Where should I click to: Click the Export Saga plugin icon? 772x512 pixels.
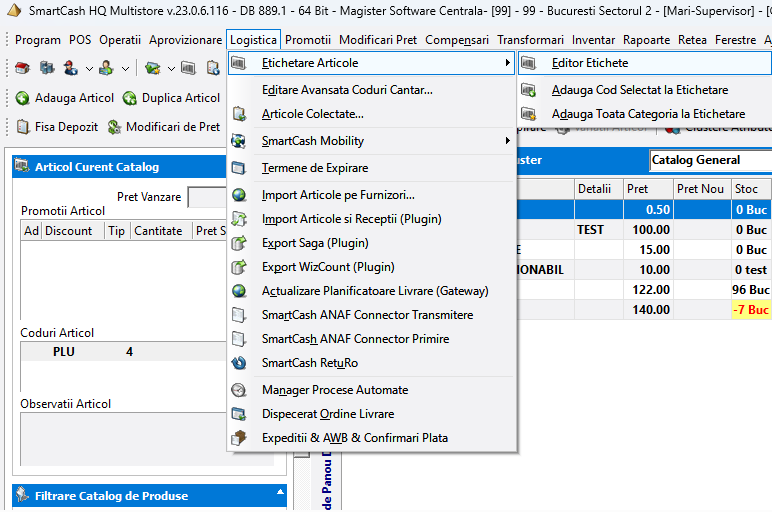click(239, 243)
